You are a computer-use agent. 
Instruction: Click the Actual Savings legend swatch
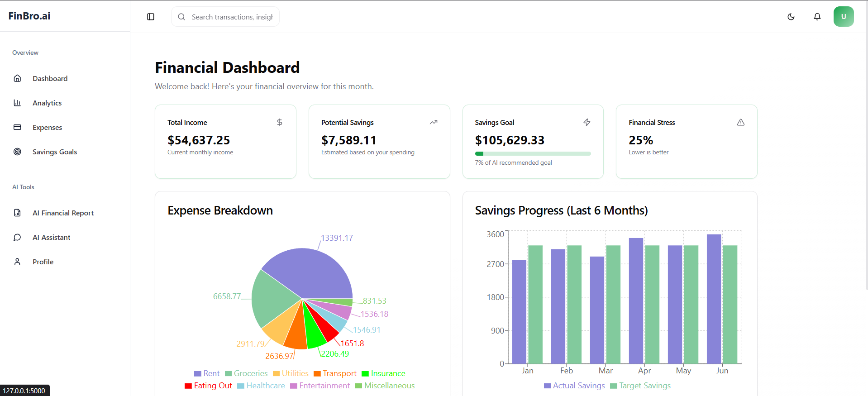coord(548,386)
